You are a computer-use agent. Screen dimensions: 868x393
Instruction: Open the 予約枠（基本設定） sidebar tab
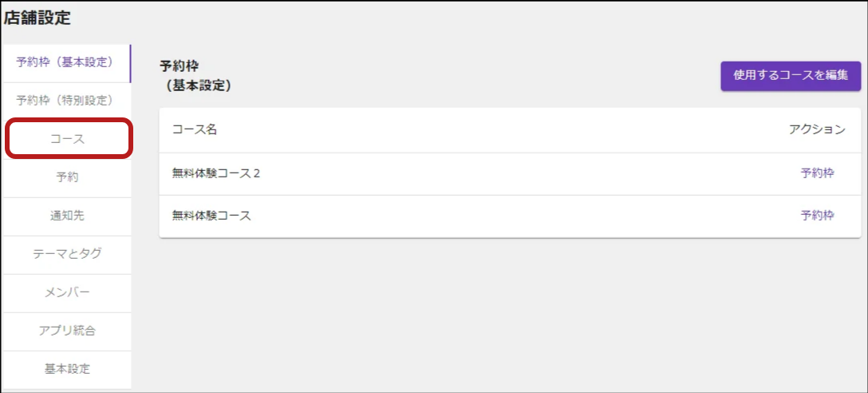coord(65,63)
